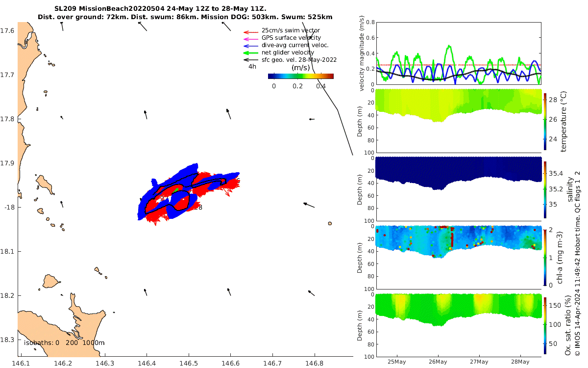This screenshot has width=588, height=368.
Task: Open the chlorophyll-a depth section panel
Action: (459, 257)
